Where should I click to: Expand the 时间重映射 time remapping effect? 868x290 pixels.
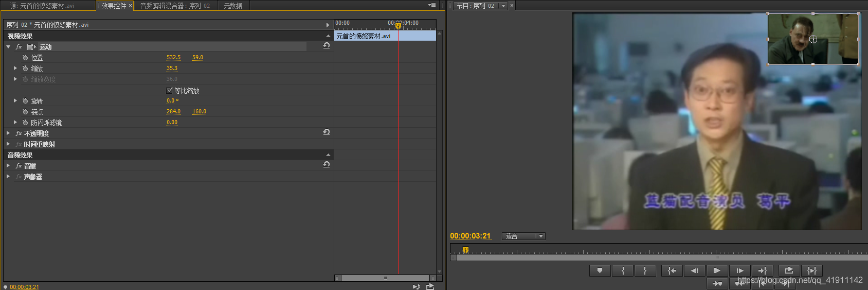(x=8, y=144)
